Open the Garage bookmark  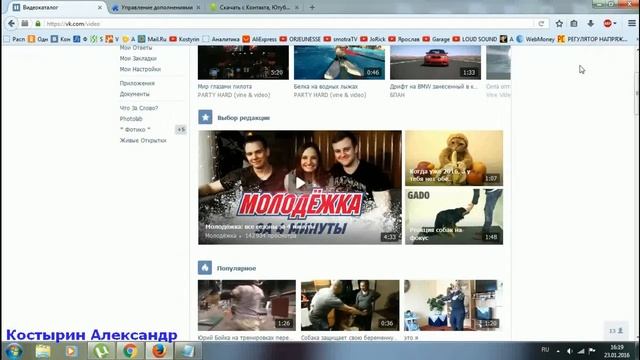click(436, 39)
